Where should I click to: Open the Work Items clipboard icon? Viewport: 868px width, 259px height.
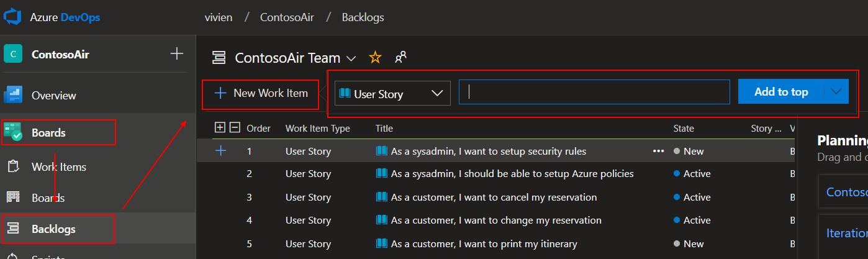[12, 166]
